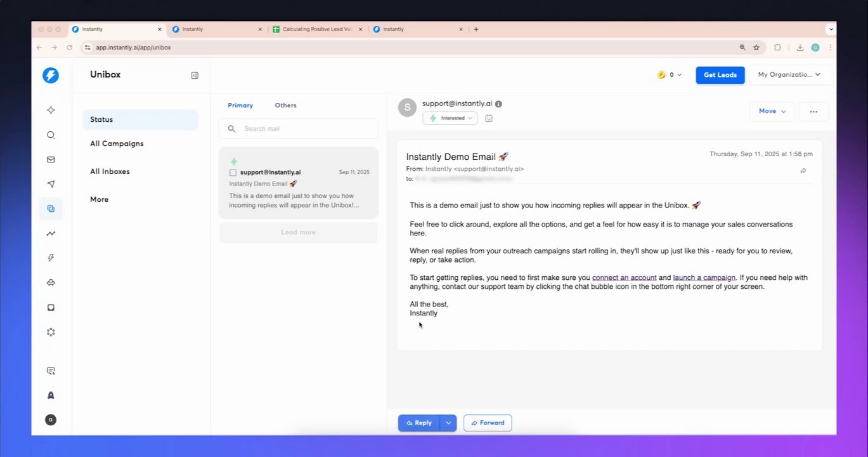Bookmark the page with the star icon
Screen dimensions: 868x457
(x=756, y=47)
